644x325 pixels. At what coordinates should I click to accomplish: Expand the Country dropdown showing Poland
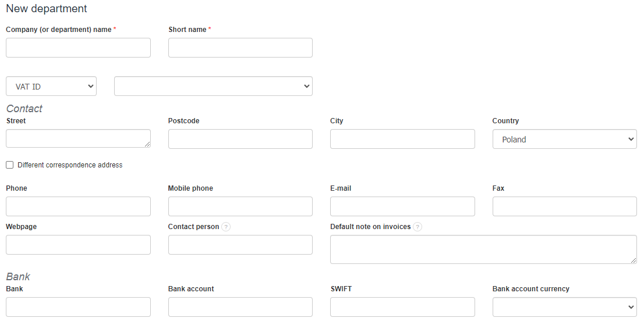coord(564,139)
